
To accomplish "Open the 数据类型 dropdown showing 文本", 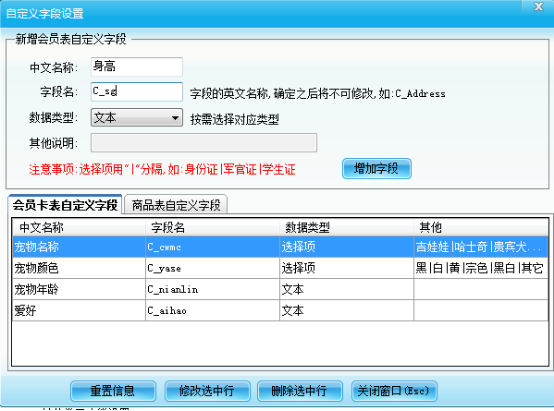I will 137,117.
